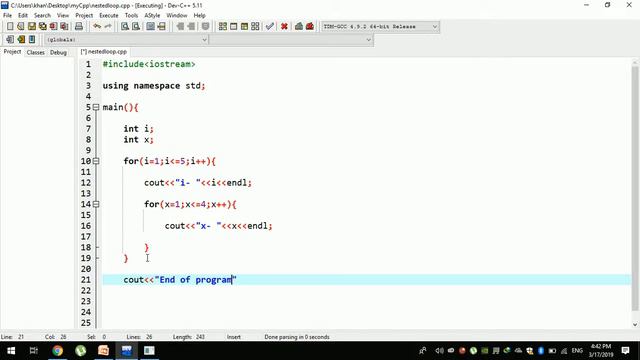Click the Go to line icon
Image resolution: width=640 pixels, height=360 pixels.
(x=162, y=27)
